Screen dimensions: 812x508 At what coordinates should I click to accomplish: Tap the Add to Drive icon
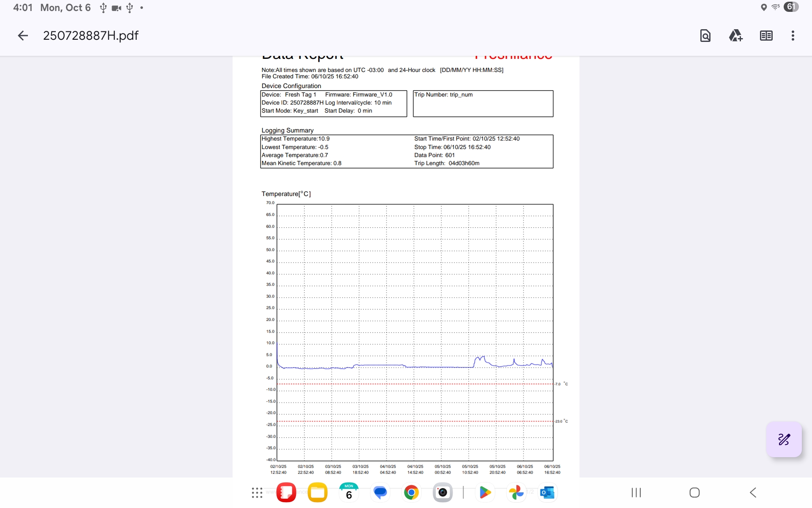[735, 36]
